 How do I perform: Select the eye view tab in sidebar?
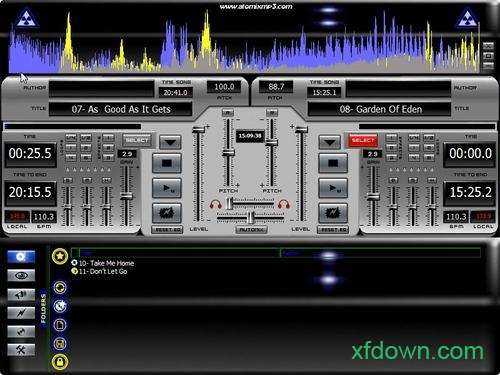pyautogui.click(x=21, y=275)
